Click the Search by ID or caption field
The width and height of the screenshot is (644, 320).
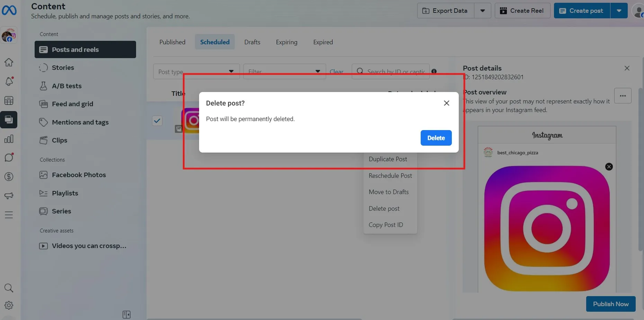pyautogui.click(x=391, y=72)
